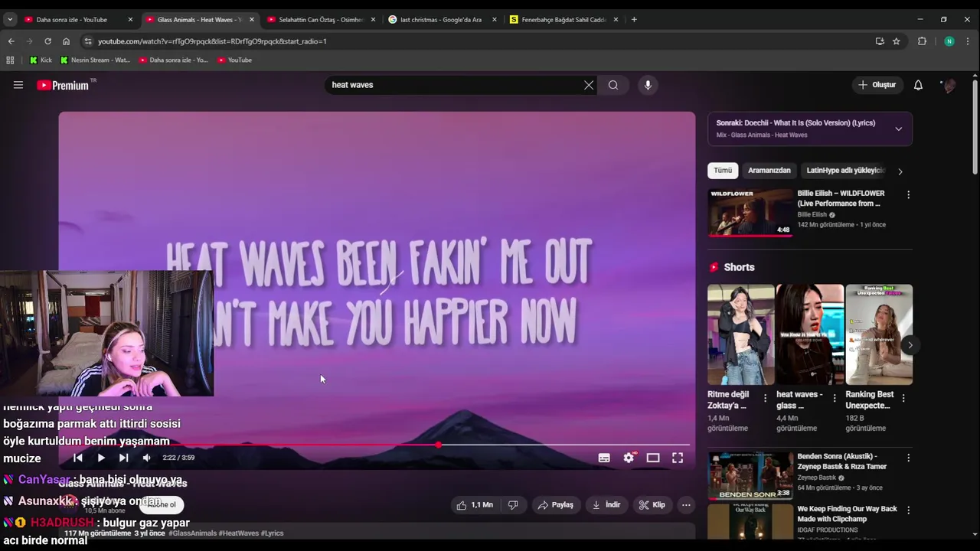Open the browser home page
The width and height of the screenshot is (980, 551).
tap(66, 41)
